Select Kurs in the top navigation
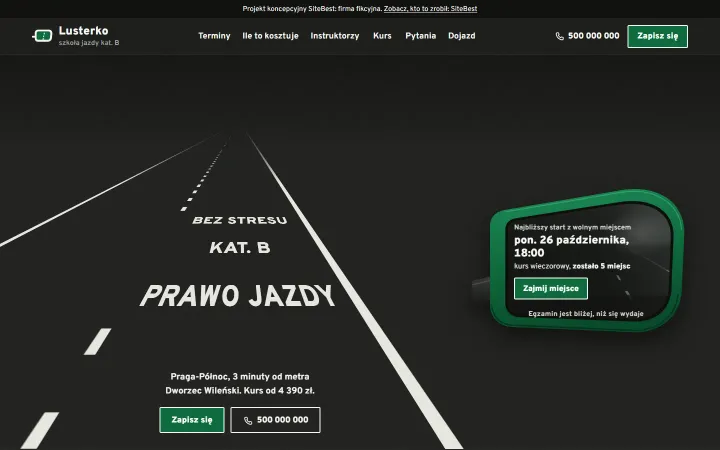The height and width of the screenshot is (450, 720). 382,36
